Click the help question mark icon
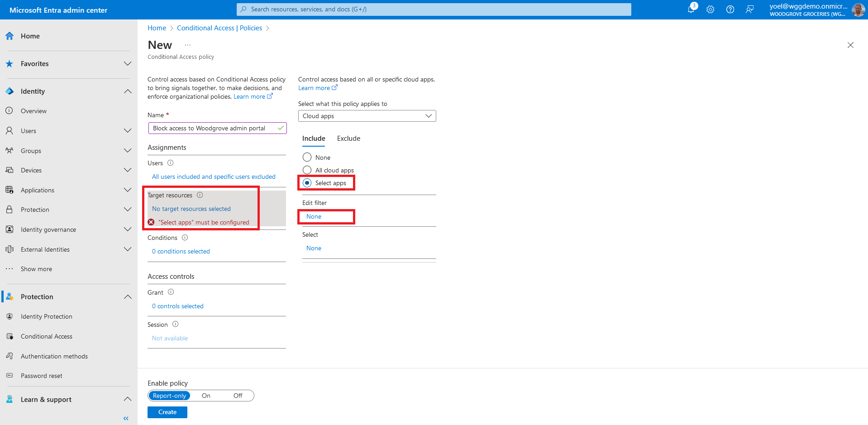The image size is (868, 425). [730, 10]
